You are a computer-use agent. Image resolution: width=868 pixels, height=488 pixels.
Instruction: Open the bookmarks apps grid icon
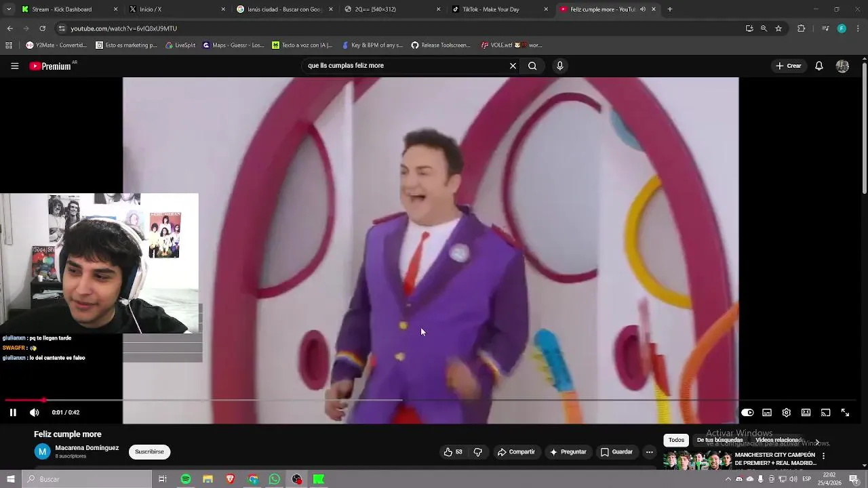[9, 45]
